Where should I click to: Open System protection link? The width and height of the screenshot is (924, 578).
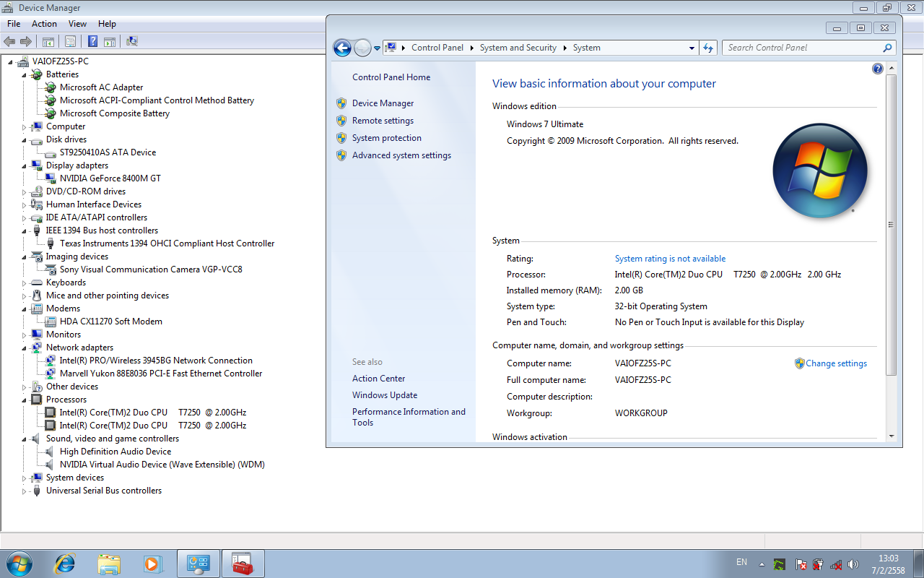coord(387,138)
